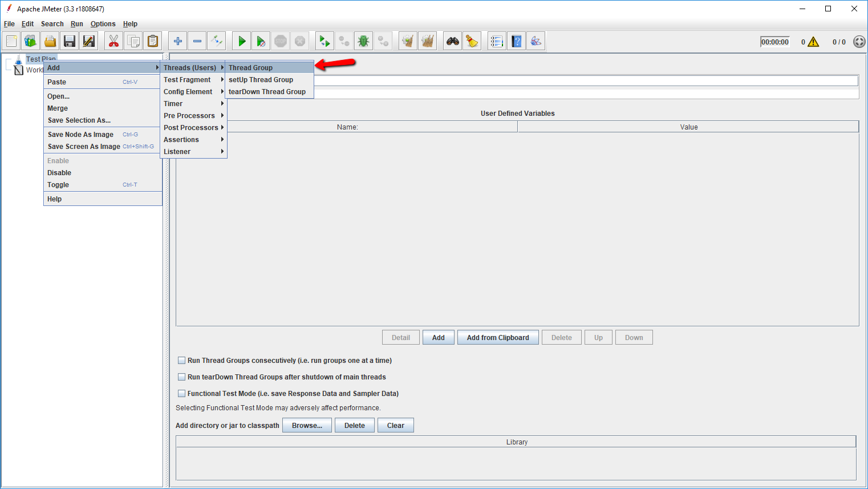868x489 pixels.
Task: Click the Help question mark toolbar icon
Action: (x=517, y=41)
